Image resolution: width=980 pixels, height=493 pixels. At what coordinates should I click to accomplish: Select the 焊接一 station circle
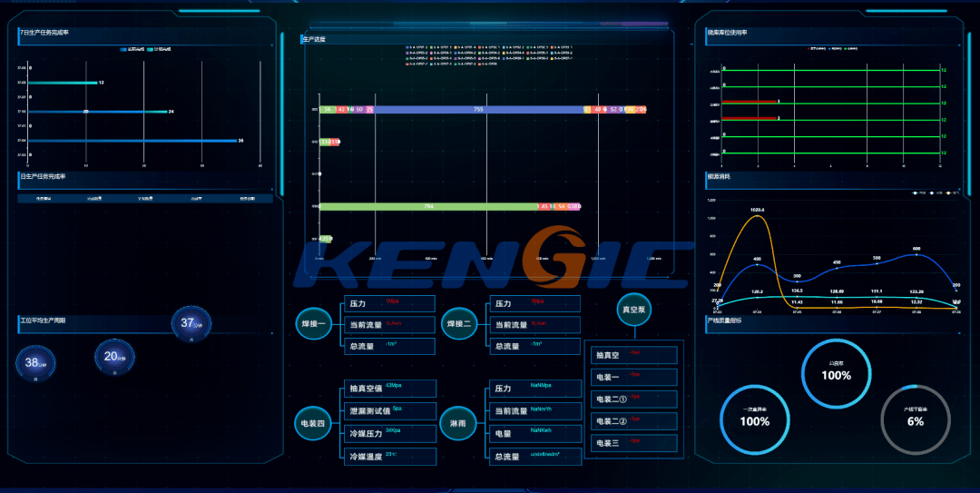[313, 324]
